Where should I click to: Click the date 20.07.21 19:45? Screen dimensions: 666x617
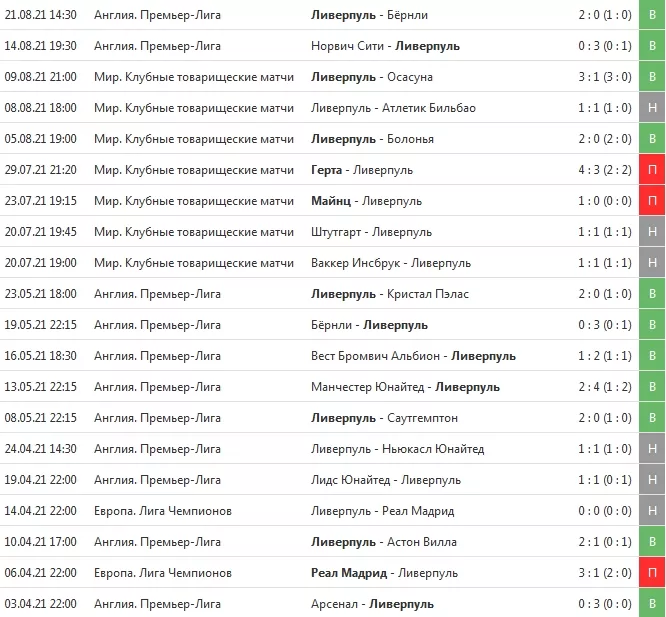click(41, 232)
